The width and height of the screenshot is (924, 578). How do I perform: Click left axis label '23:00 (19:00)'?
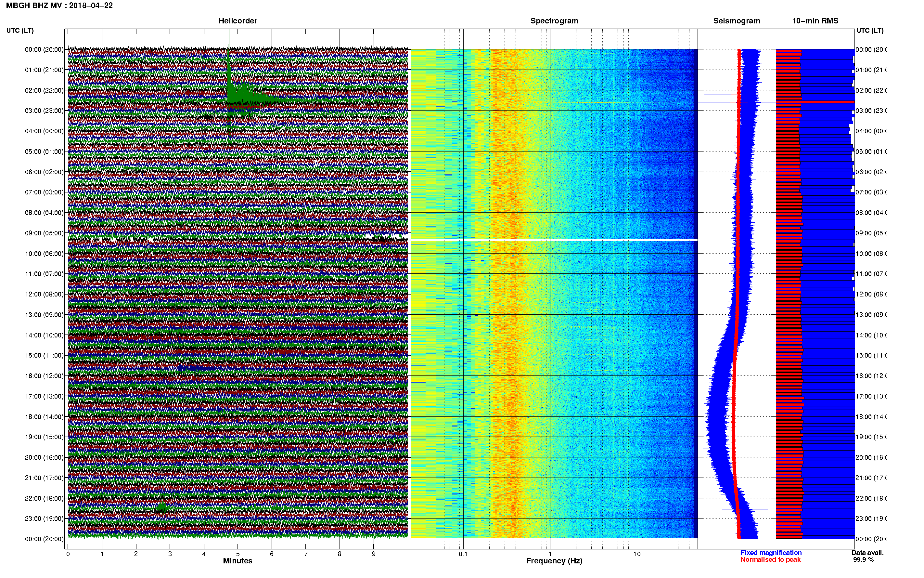(x=44, y=519)
